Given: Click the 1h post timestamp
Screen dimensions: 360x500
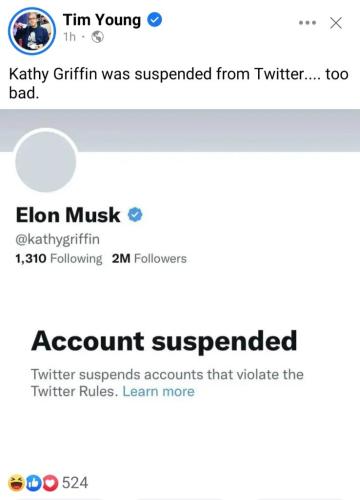Looking at the screenshot, I should coord(70,37).
